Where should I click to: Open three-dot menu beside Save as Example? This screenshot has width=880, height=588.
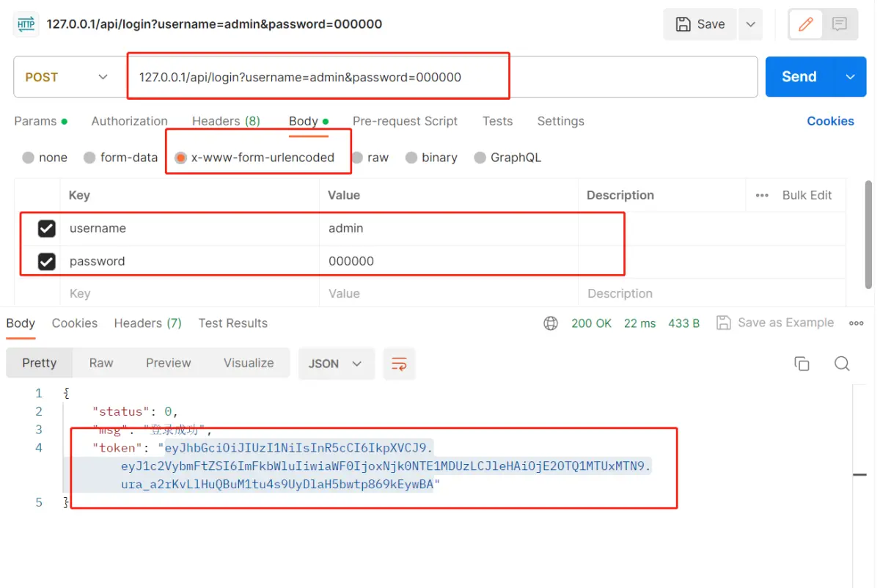856,323
